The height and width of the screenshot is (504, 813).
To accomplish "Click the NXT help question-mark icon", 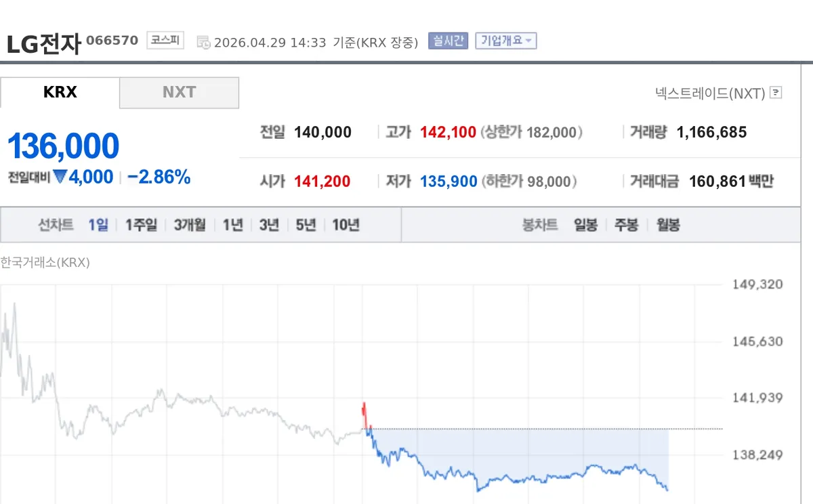I will (x=776, y=93).
